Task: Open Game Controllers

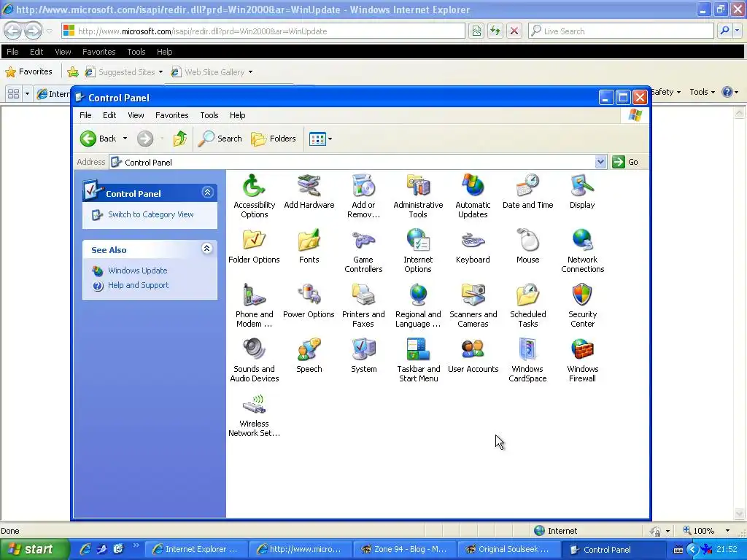Action: (363, 251)
